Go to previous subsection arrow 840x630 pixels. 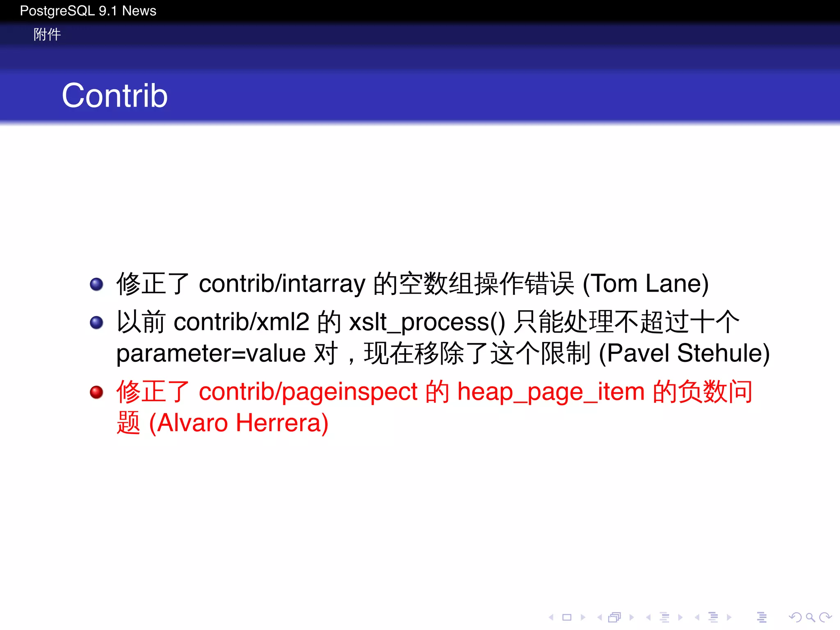[648, 617]
